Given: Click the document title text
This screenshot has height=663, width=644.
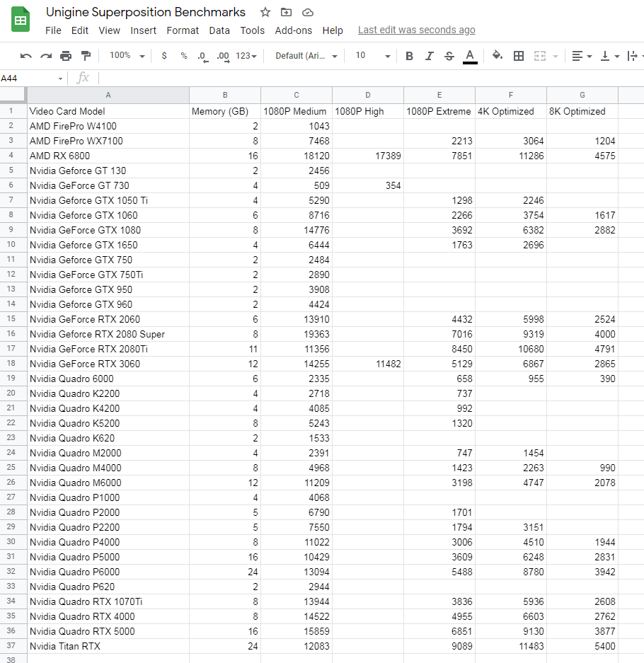Looking at the screenshot, I should (146, 12).
